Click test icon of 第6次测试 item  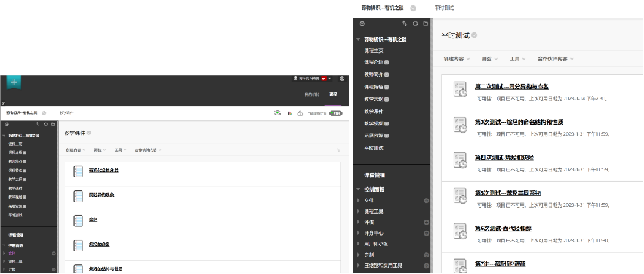point(460,231)
